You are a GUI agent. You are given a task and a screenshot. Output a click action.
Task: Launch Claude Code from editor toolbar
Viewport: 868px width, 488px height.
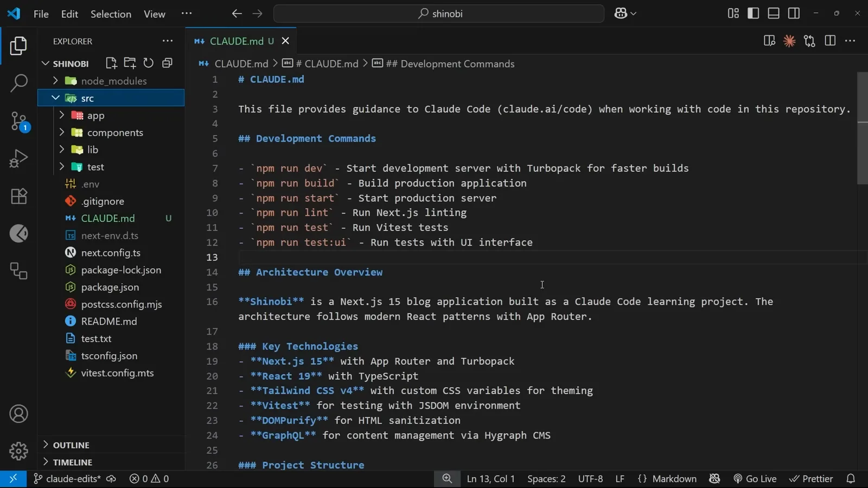click(789, 41)
